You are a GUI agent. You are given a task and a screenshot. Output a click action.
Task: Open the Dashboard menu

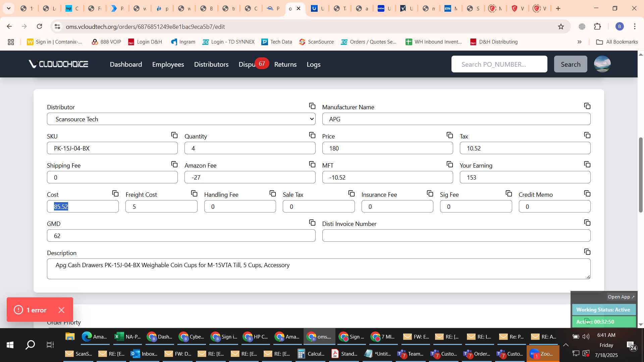(126, 64)
